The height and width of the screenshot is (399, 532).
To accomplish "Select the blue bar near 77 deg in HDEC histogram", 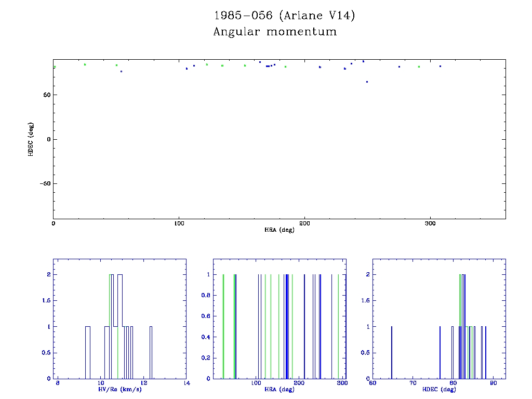I will click(440, 352).
